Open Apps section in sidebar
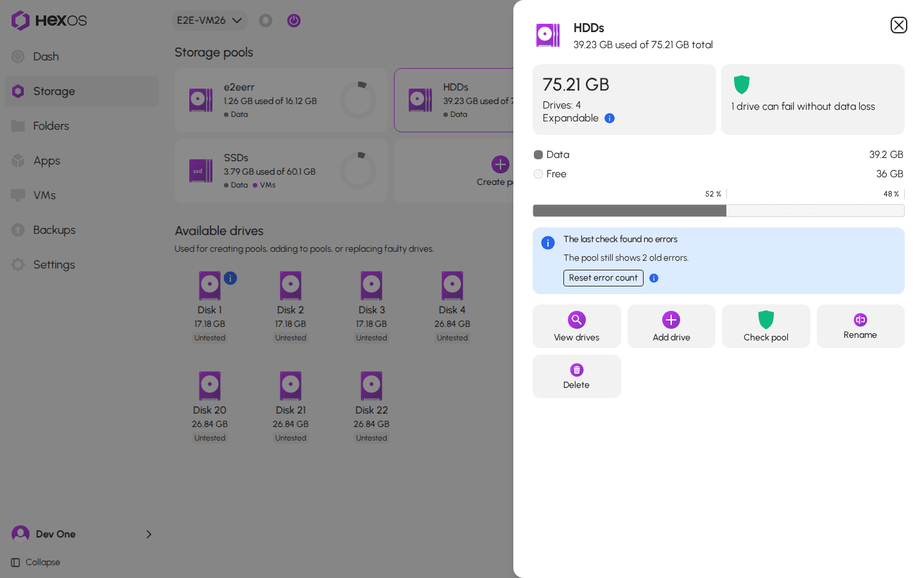This screenshot has width=924, height=578. pyautogui.click(x=82, y=161)
